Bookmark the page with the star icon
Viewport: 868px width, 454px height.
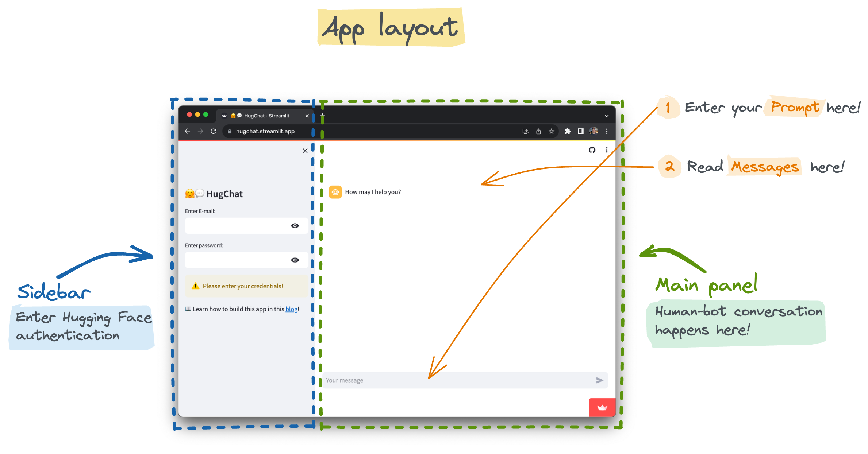pyautogui.click(x=552, y=131)
